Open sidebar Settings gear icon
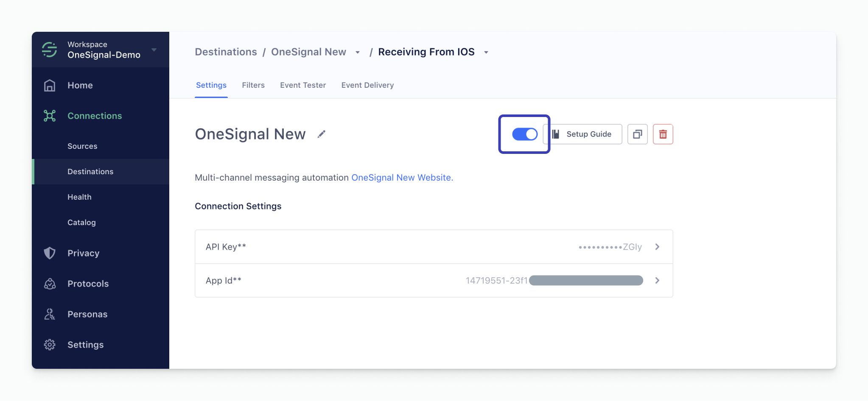The height and width of the screenshot is (401, 868). click(50, 345)
